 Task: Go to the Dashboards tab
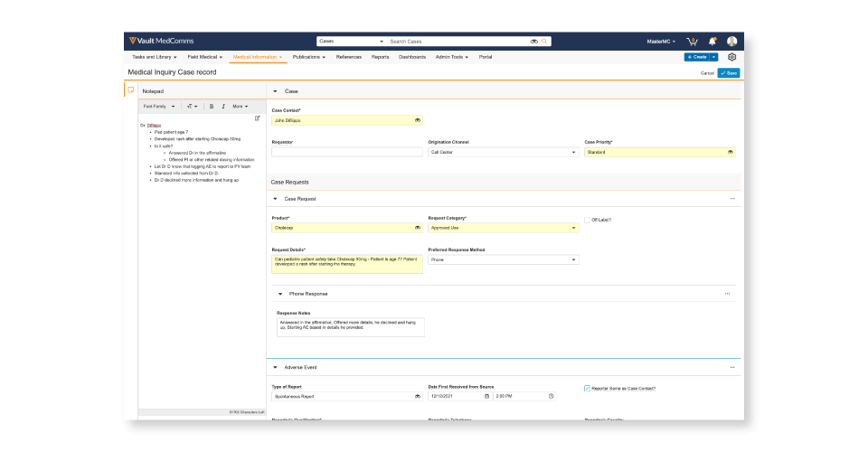412,57
